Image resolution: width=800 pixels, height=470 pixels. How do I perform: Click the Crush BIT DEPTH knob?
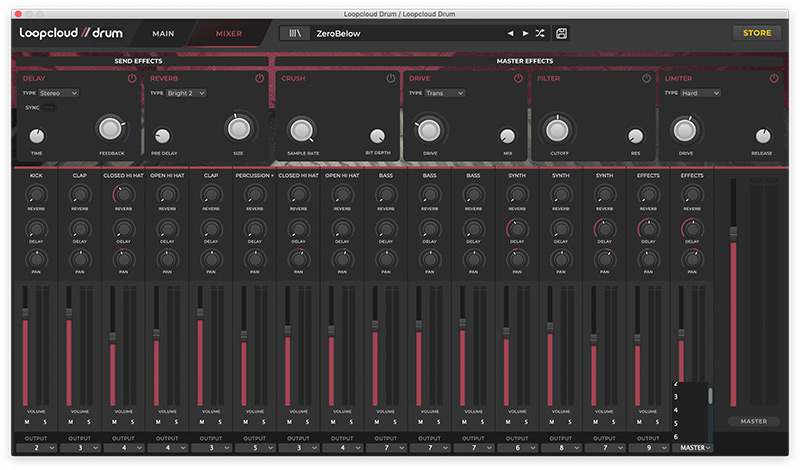[377, 136]
